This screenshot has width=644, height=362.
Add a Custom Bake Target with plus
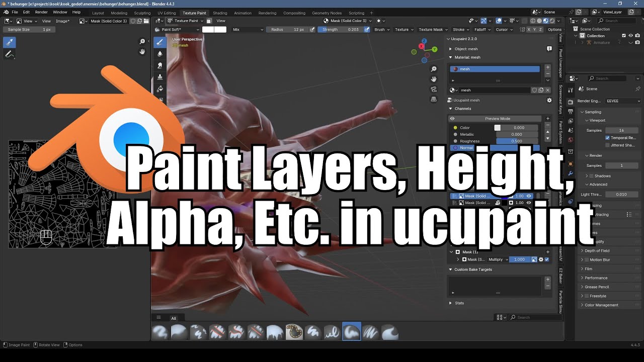[548, 280]
